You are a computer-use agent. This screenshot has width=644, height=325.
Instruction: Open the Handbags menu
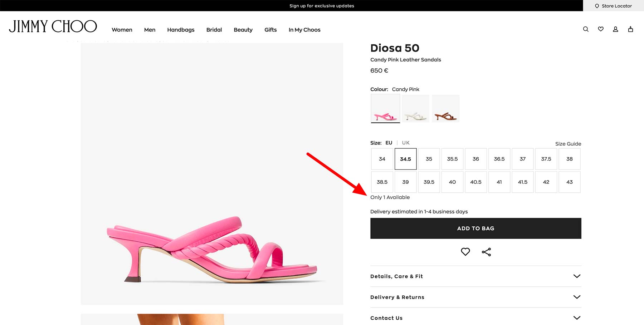click(181, 30)
